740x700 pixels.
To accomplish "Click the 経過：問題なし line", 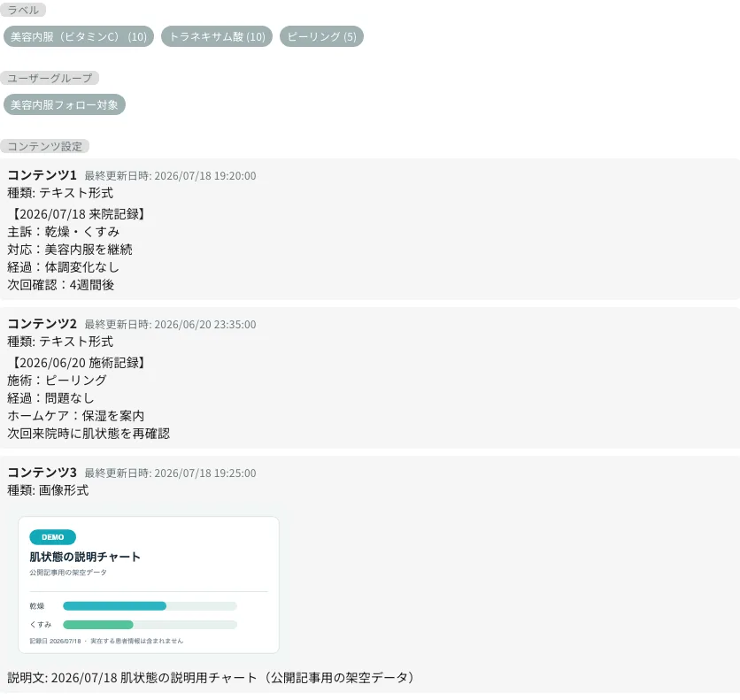I will (x=51, y=398).
